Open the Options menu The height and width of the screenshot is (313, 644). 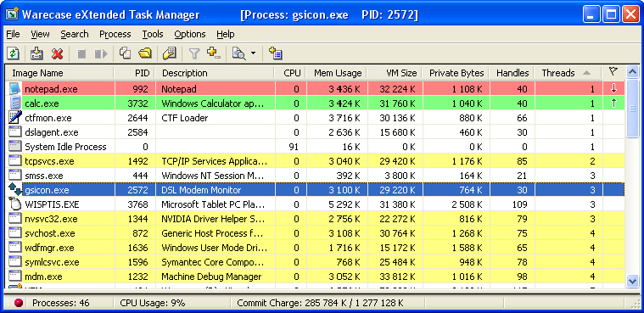point(190,34)
